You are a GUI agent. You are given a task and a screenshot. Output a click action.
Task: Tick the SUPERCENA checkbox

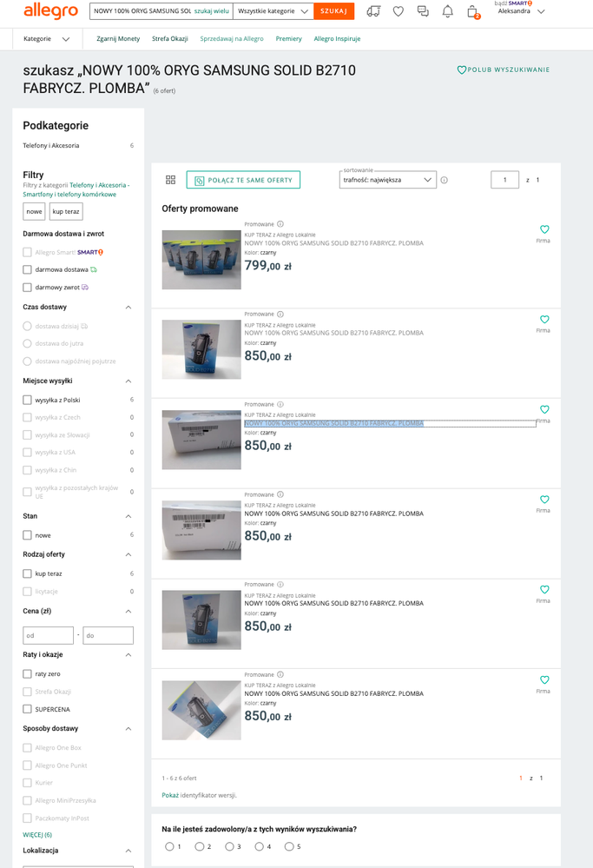point(27,709)
